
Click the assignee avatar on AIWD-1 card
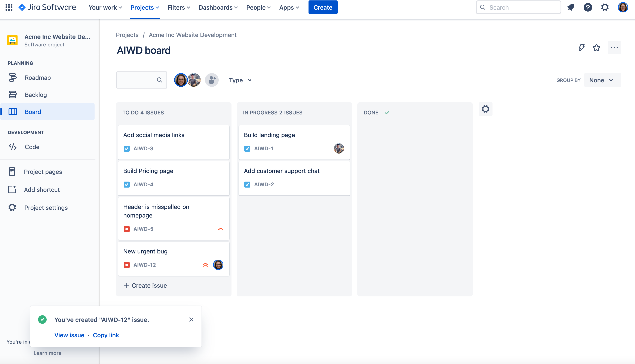pos(339,148)
